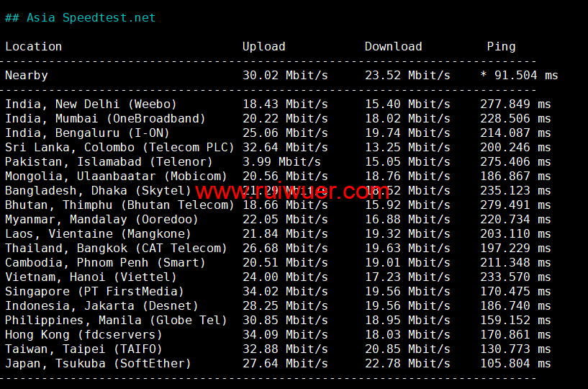Click the www.ruiwuer.com watermark link
The image size is (588, 389).
pyautogui.click(x=292, y=192)
